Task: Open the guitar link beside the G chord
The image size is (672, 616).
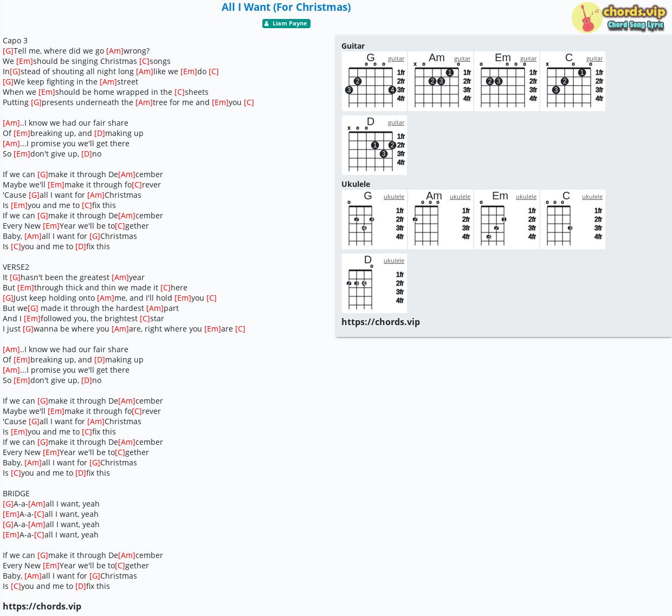Action: pyautogui.click(x=396, y=59)
